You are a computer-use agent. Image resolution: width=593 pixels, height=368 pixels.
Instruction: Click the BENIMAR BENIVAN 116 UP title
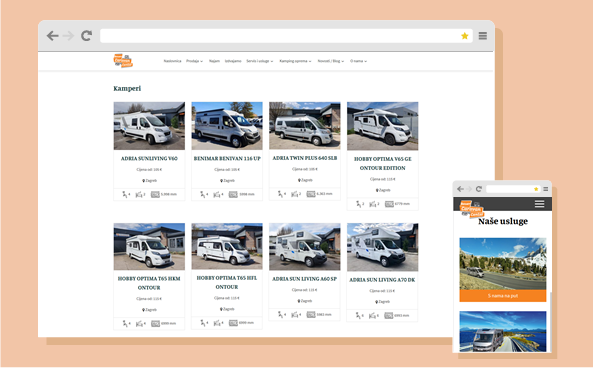tap(227, 158)
